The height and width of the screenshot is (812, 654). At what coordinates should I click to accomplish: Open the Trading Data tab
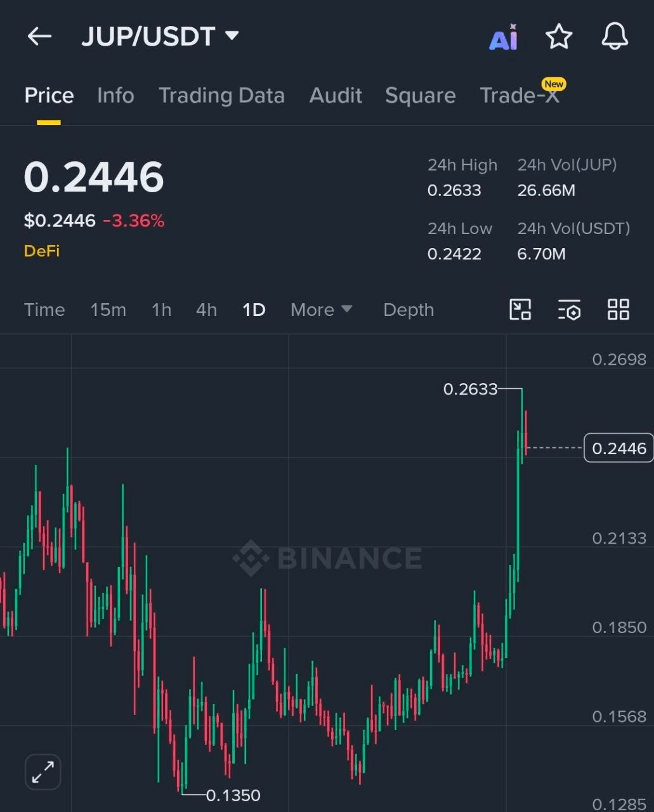click(x=221, y=96)
